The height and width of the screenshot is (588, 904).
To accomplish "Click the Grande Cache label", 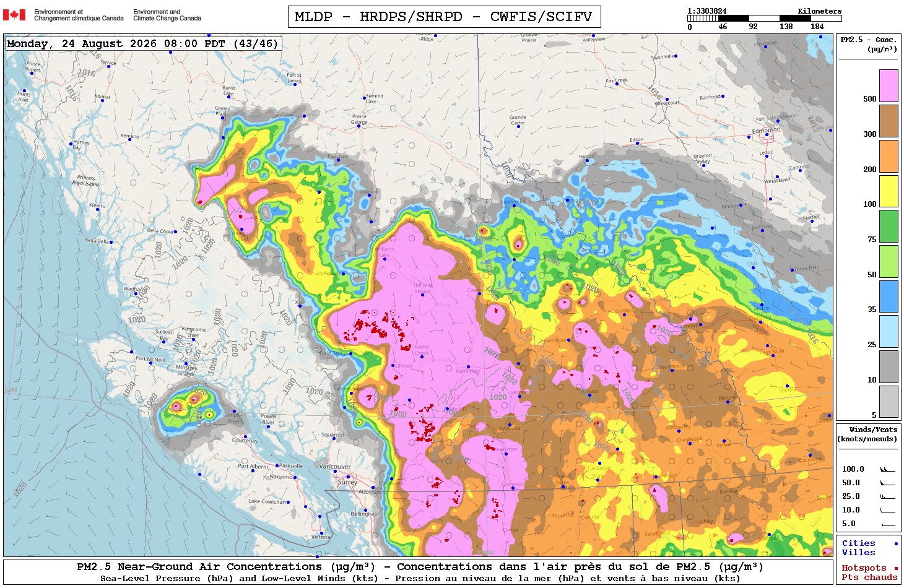I will pos(518,119).
